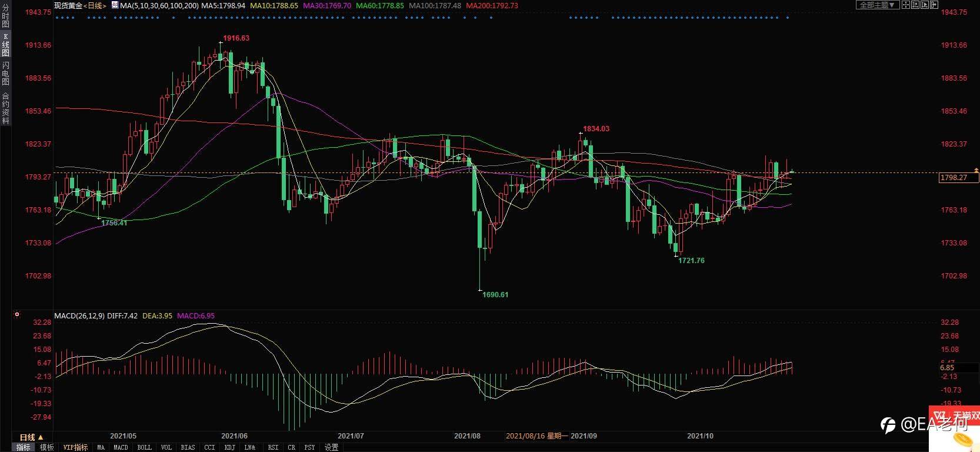Open indicator 设置 settings
This screenshot has width=980, height=452.
pyautogui.click(x=332, y=447)
